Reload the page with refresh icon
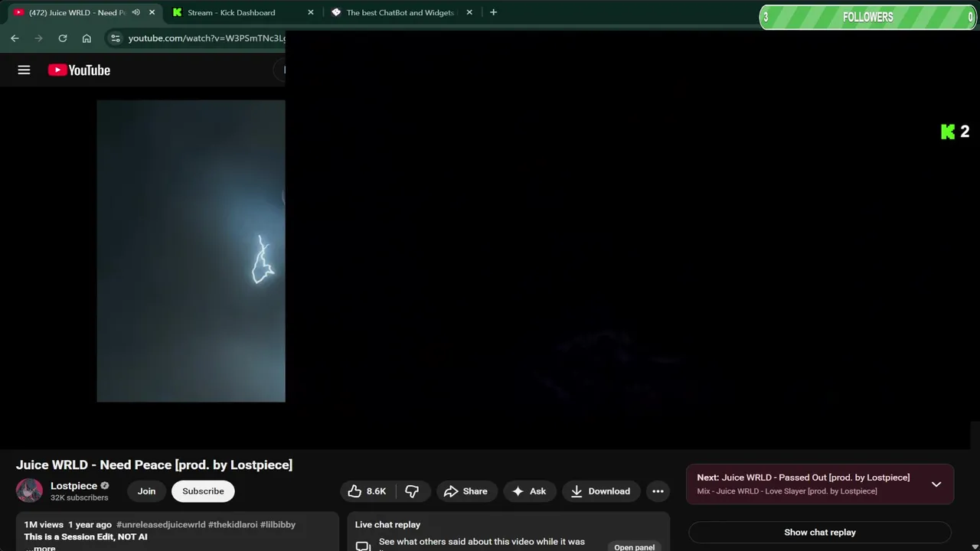980x551 pixels. click(63, 38)
